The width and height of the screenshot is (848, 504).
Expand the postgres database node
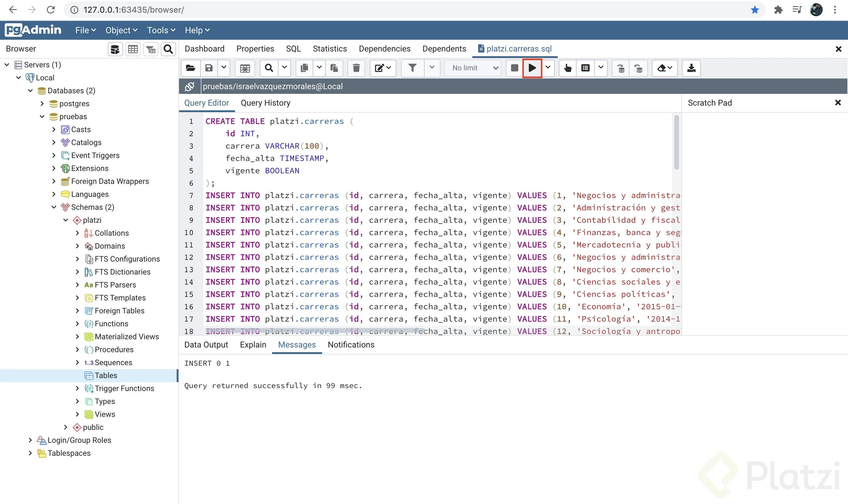(x=42, y=104)
